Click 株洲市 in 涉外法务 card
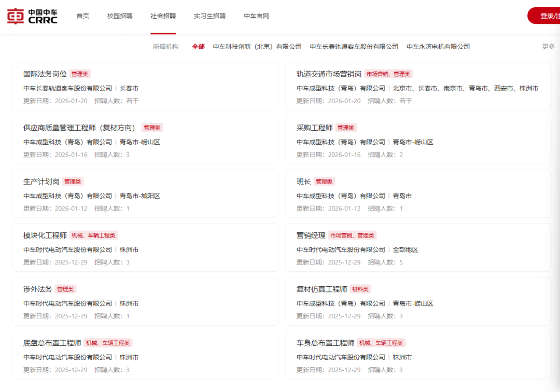560x392 pixels. pos(129,303)
